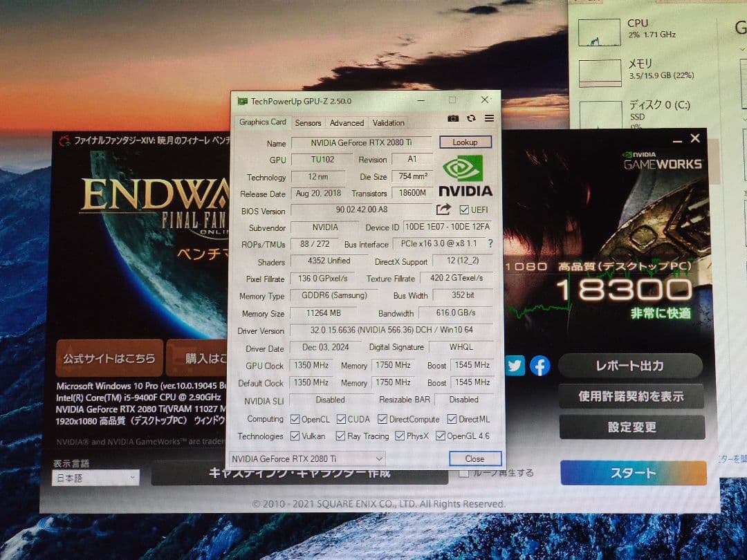Image resolution: width=747 pixels, height=560 pixels.
Task: Click the レポート出力 button
Action: 630,366
